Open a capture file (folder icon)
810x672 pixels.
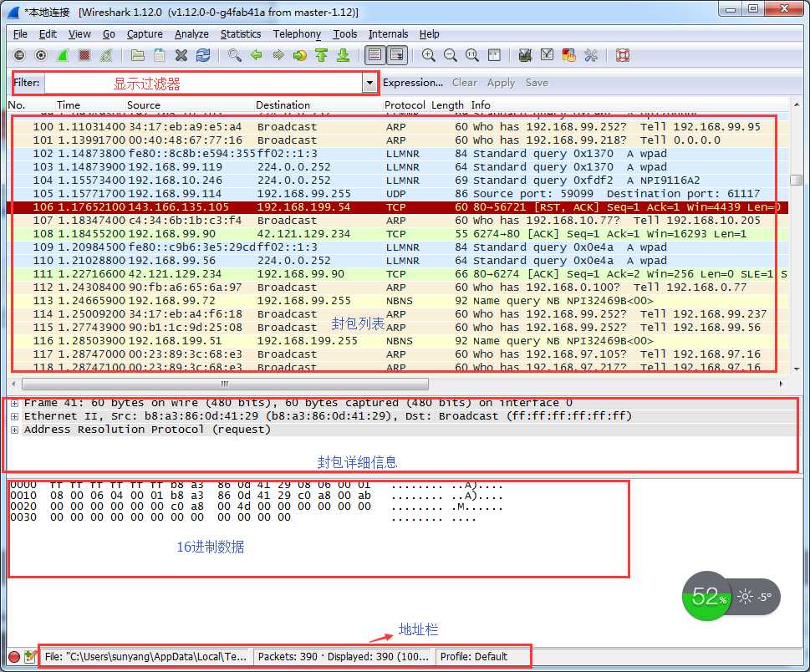pos(137,55)
